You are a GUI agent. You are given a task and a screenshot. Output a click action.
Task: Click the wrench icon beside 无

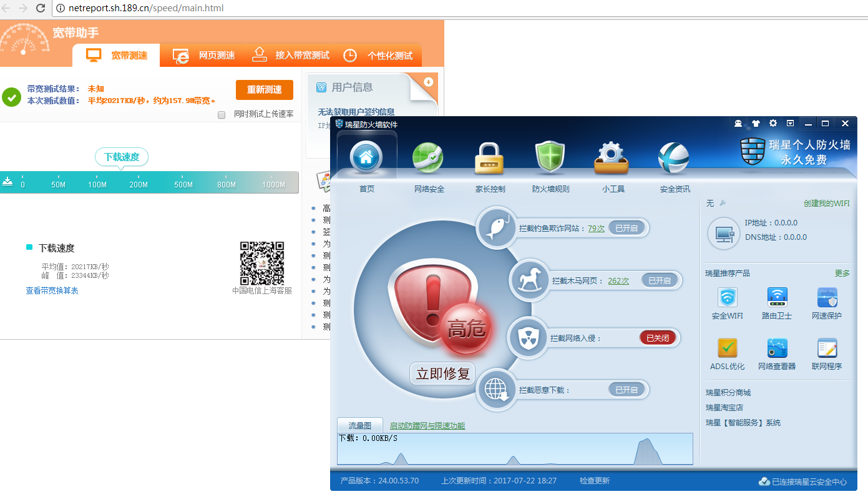pos(723,203)
